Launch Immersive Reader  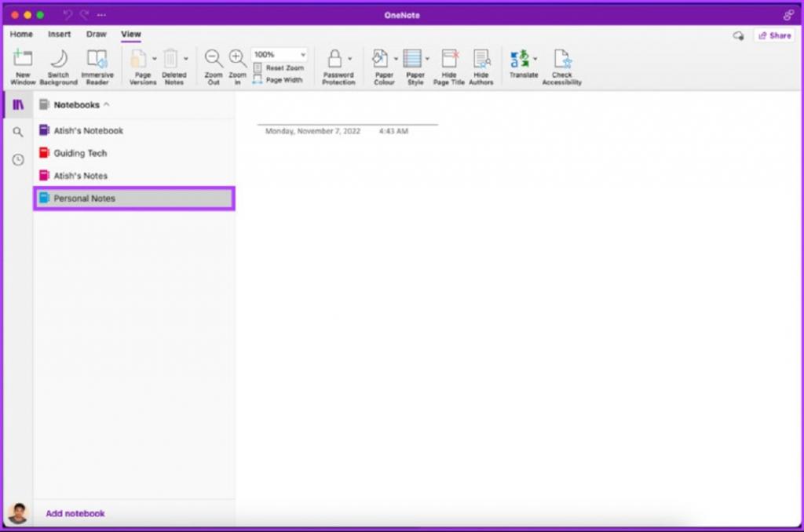coord(97,67)
